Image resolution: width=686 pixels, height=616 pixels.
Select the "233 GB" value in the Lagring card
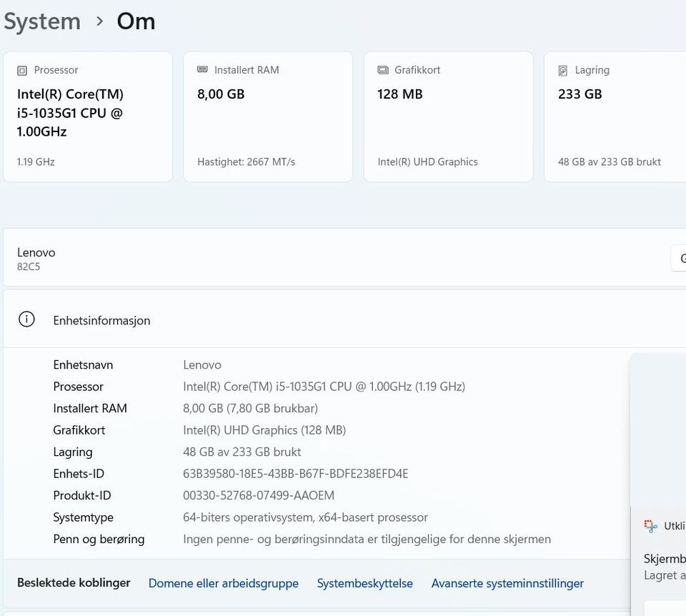coord(580,94)
